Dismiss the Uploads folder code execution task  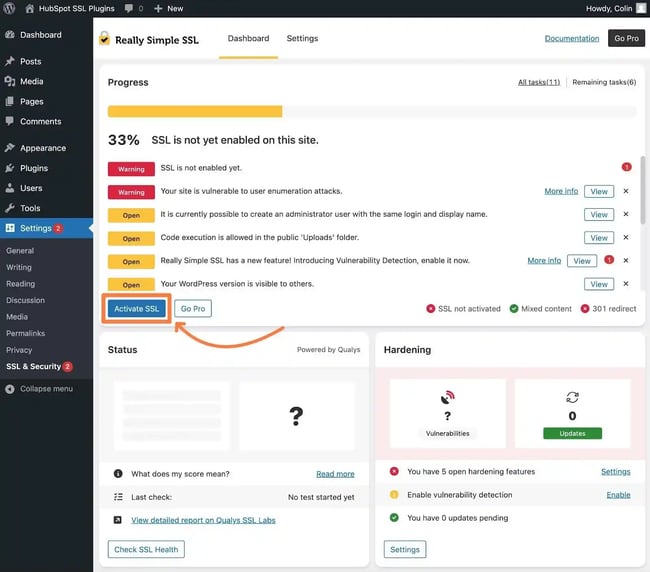626,237
